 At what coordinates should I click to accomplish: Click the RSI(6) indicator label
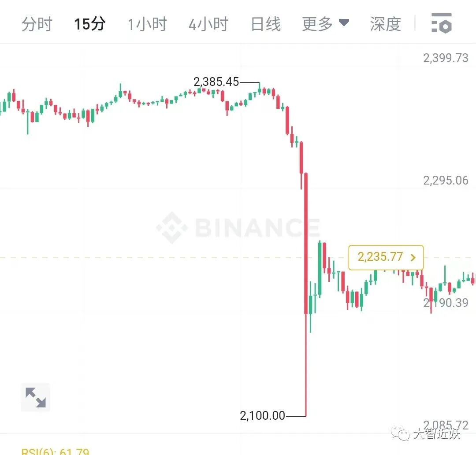click(55, 451)
